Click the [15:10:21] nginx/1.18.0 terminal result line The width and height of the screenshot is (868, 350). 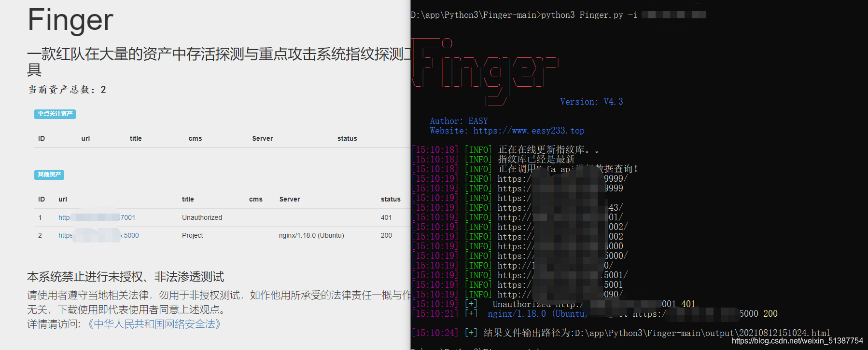(595, 314)
